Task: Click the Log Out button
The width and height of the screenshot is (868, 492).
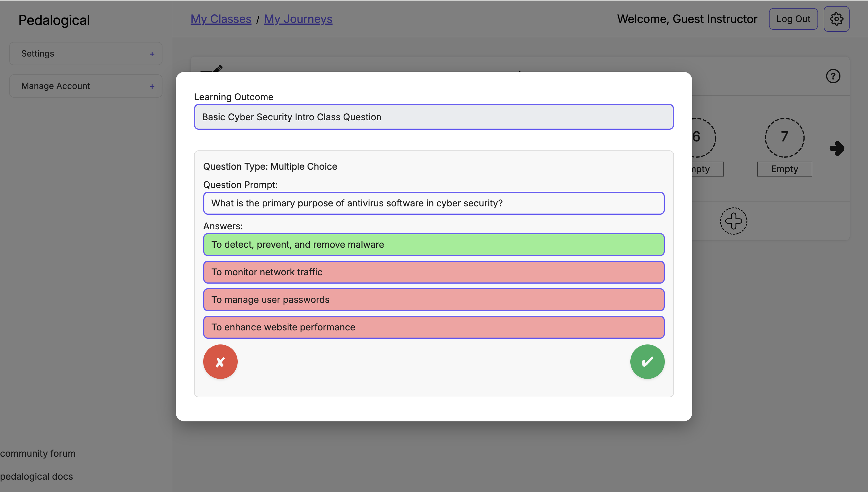Action: [793, 19]
